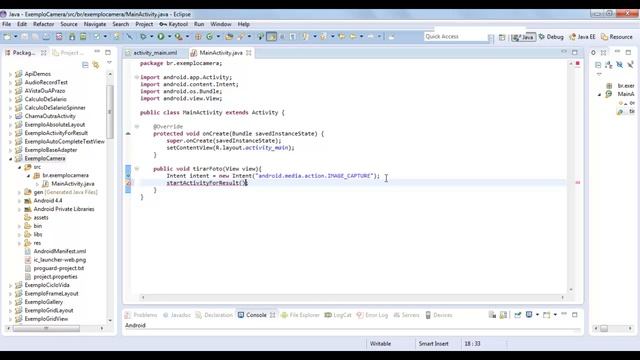Expand the ApiDemos project

10,74
